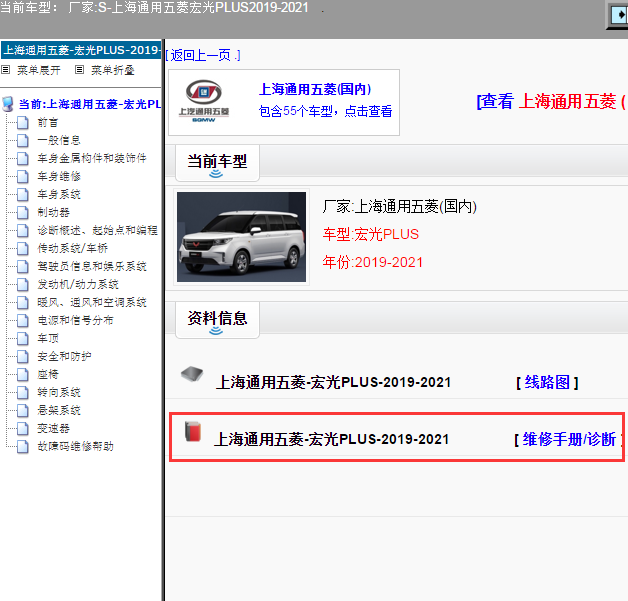Image resolution: width=628 pixels, height=601 pixels.
Task: Open the 上海通用五菱(国内) manufacturer link
Action: (315, 89)
